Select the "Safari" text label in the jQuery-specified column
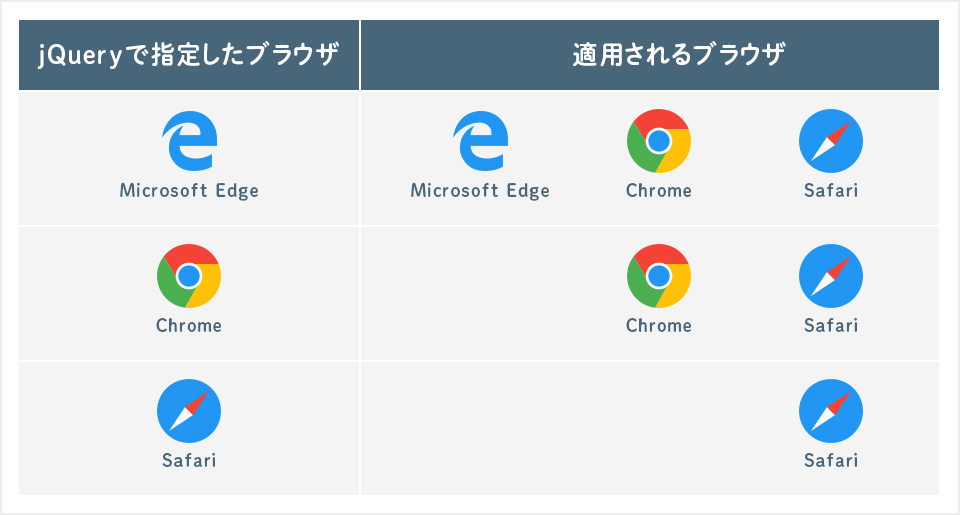 (189, 461)
